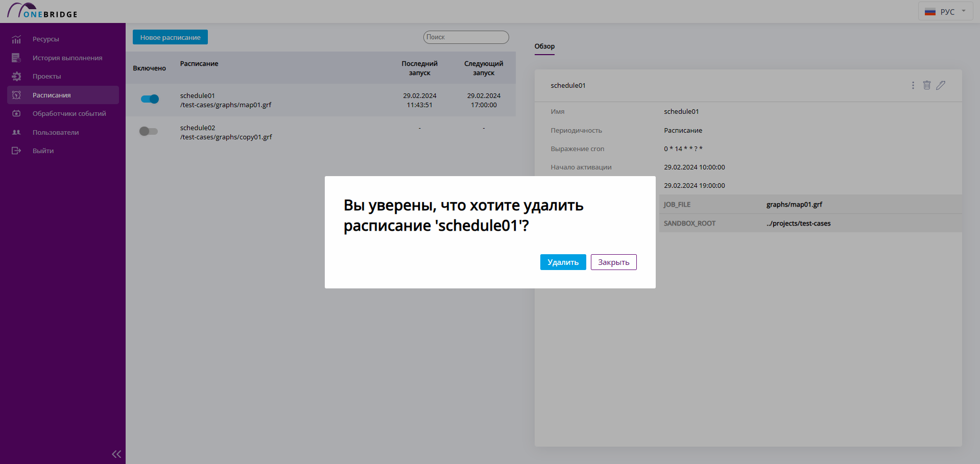Dismiss dialog with Закрыть button
The width and height of the screenshot is (980, 464).
pos(614,262)
